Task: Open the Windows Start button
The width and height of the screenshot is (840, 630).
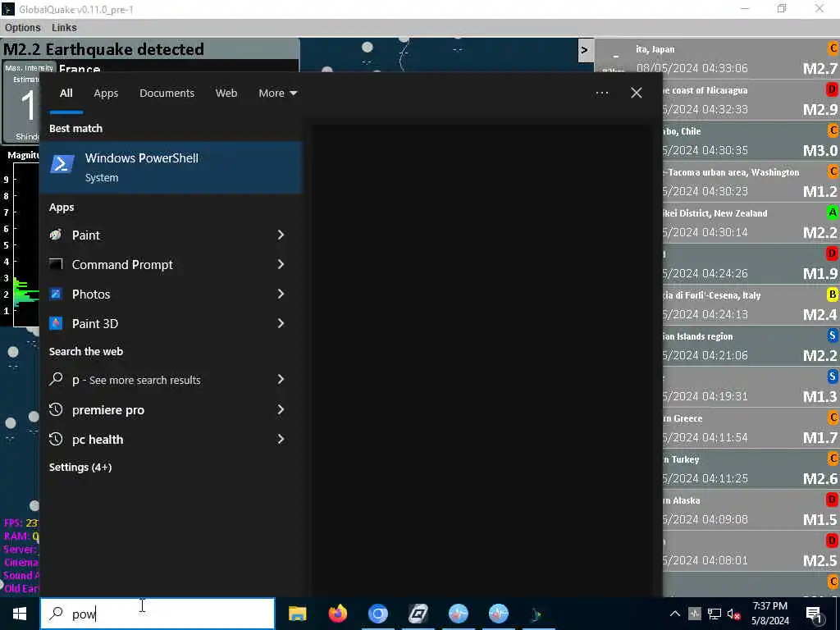Action: [20, 614]
